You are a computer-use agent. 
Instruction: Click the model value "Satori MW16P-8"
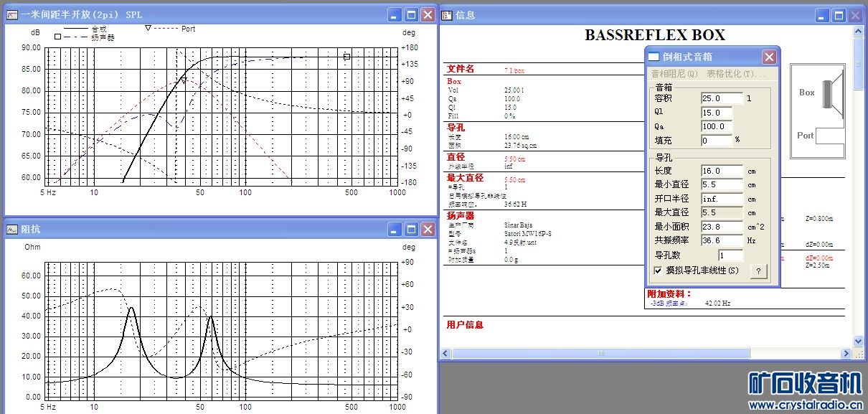pyautogui.click(x=528, y=234)
